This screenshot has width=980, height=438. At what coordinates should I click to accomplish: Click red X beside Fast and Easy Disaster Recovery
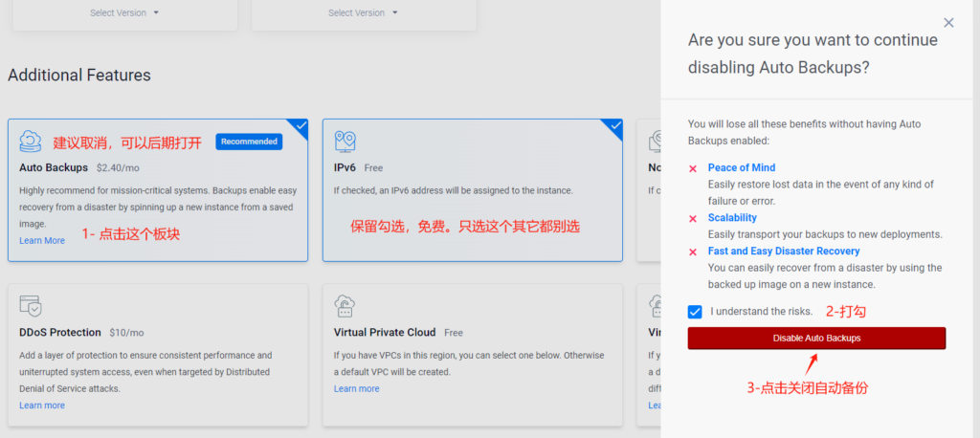(x=693, y=252)
